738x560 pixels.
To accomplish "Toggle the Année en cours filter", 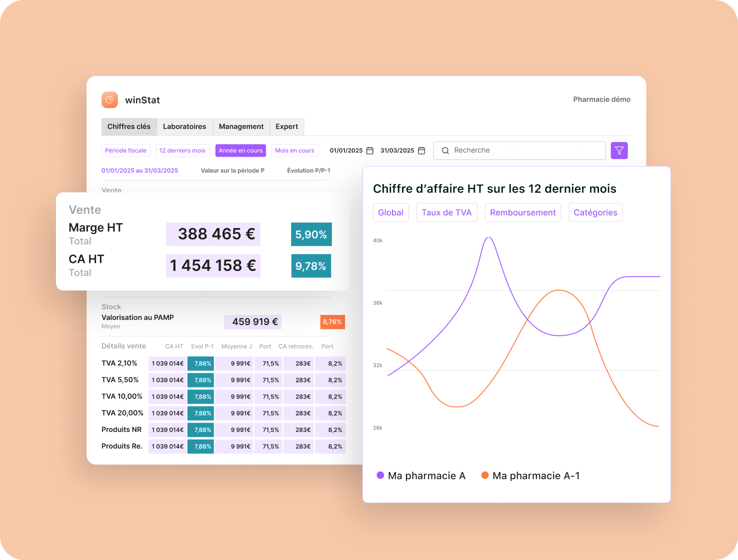I will pyautogui.click(x=240, y=150).
